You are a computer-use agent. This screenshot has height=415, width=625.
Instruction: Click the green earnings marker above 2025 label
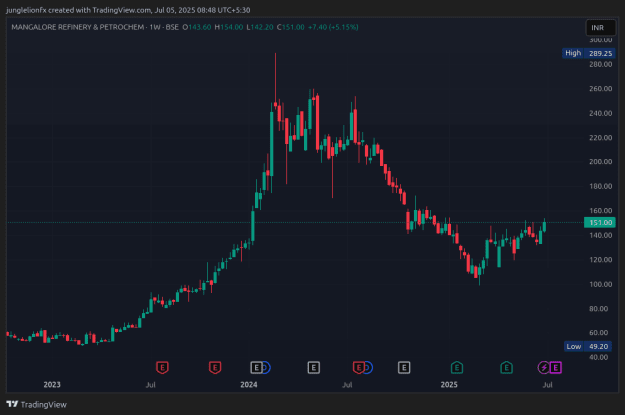457,367
